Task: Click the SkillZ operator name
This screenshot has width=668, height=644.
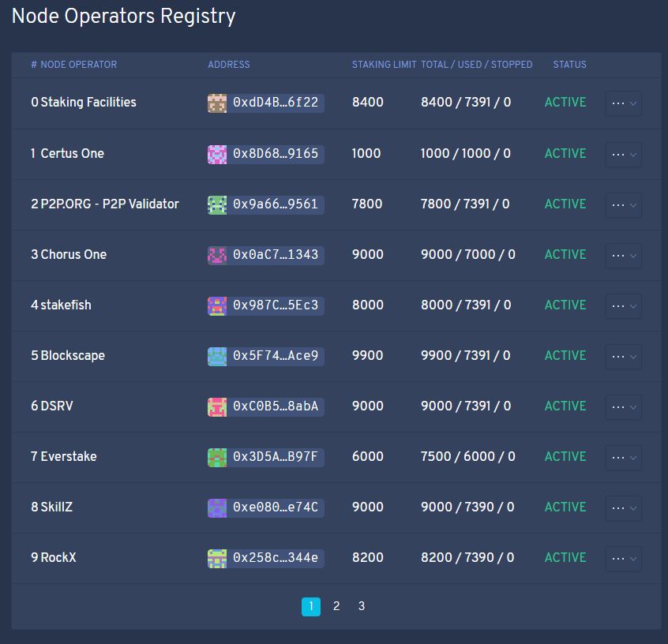Action: pos(57,507)
